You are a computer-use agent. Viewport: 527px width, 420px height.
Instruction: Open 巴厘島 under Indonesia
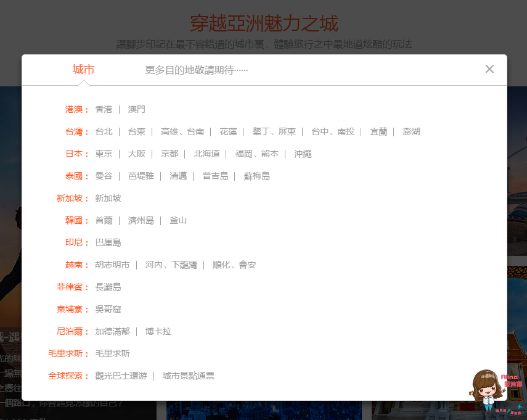[108, 242]
